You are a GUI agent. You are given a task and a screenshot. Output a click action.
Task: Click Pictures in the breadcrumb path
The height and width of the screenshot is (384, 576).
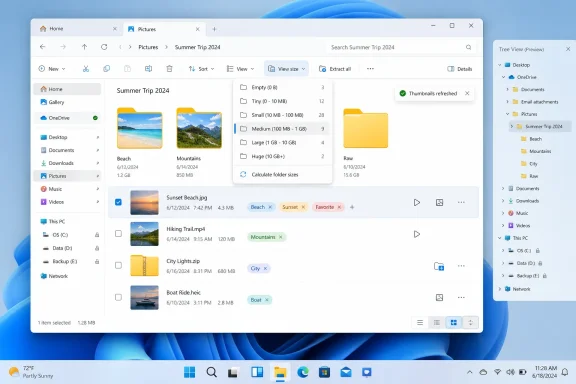tap(148, 47)
